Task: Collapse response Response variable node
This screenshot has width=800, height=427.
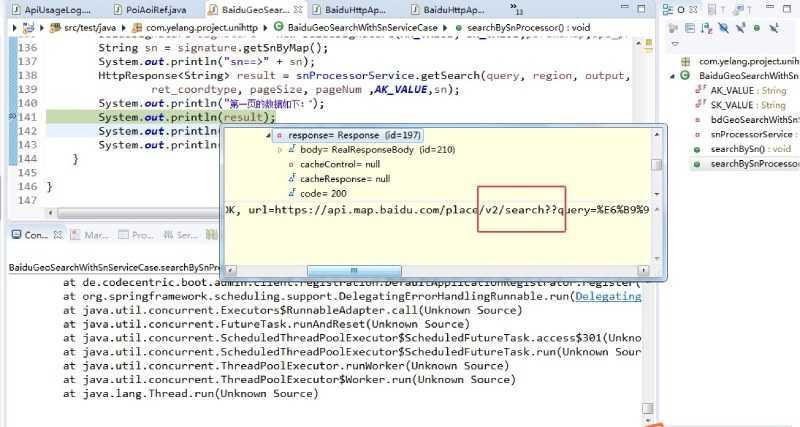Action: tap(268, 135)
